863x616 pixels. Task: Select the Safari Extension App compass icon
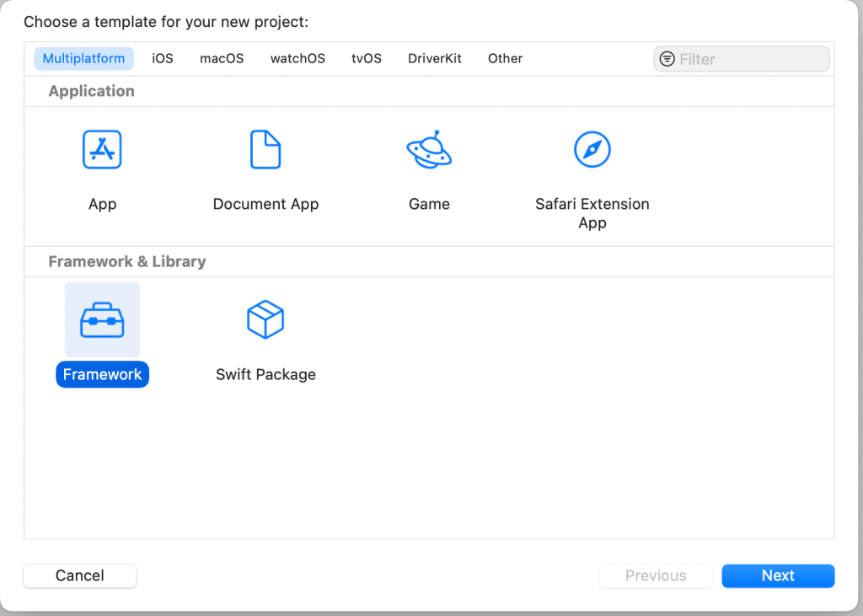pos(592,150)
